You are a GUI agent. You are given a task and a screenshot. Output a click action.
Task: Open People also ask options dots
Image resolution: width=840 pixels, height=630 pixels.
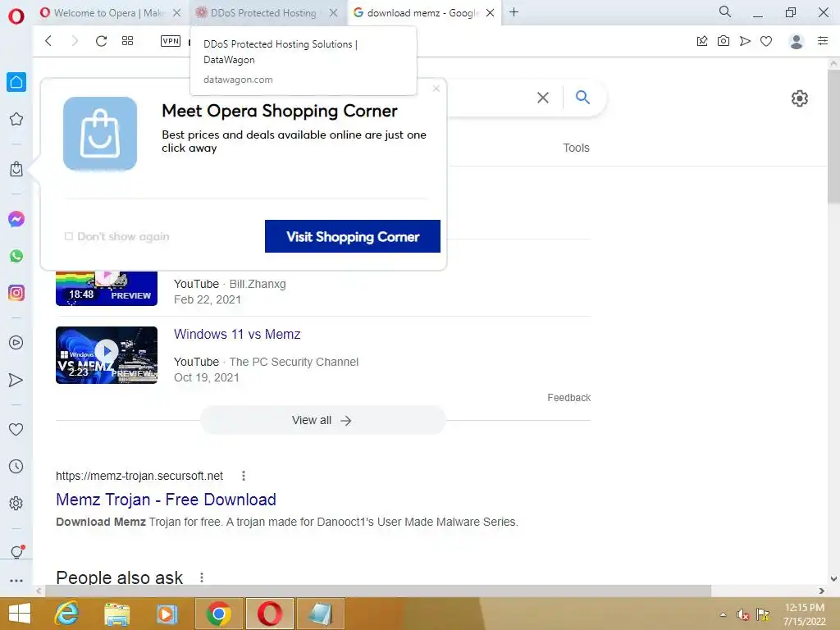tap(202, 577)
